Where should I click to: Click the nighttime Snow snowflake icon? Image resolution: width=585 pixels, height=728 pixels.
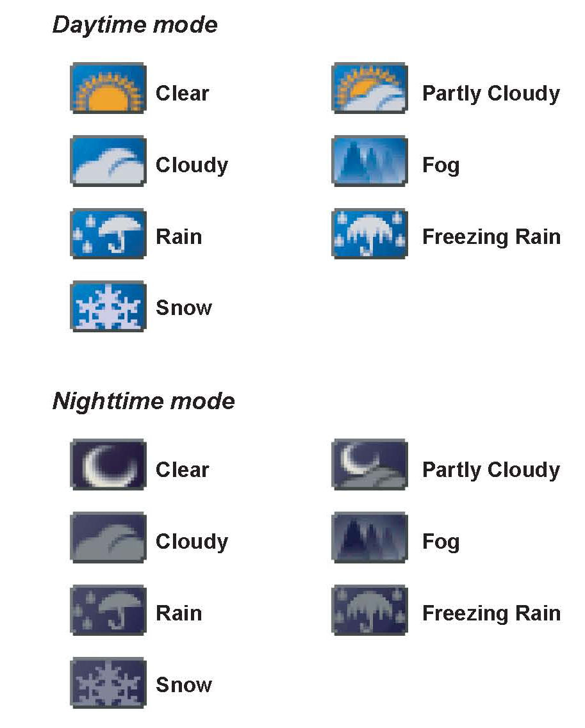tap(108, 683)
